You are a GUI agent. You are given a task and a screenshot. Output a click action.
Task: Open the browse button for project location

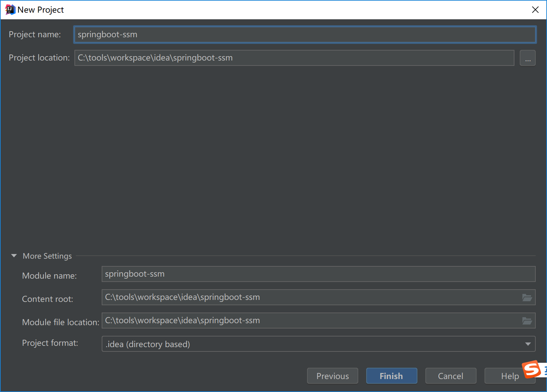tap(527, 58)
